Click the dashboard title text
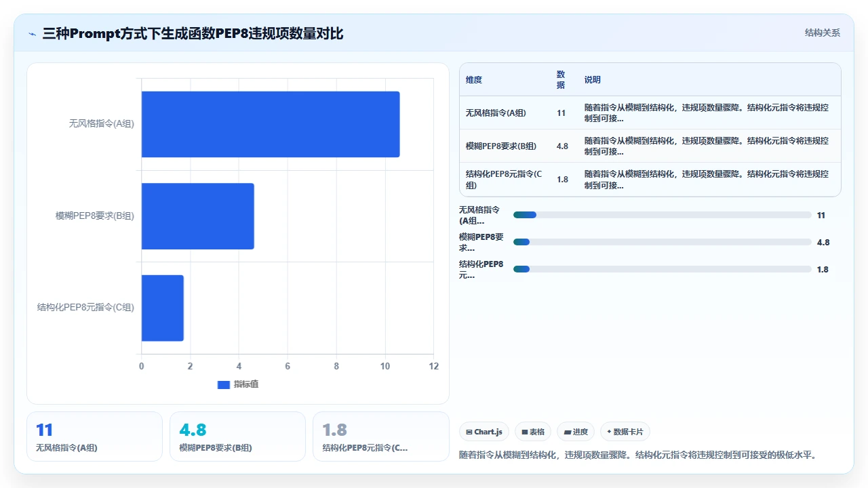 (x=193, y=33)
